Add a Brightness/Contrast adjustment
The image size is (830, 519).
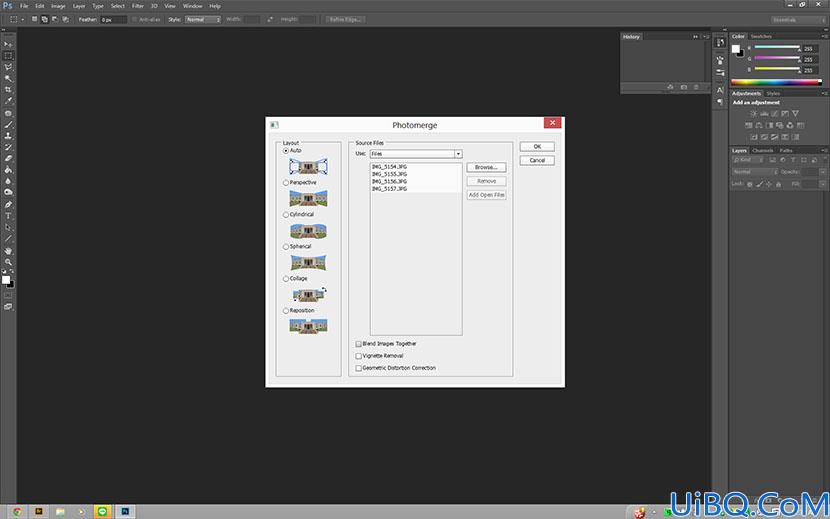754,113
